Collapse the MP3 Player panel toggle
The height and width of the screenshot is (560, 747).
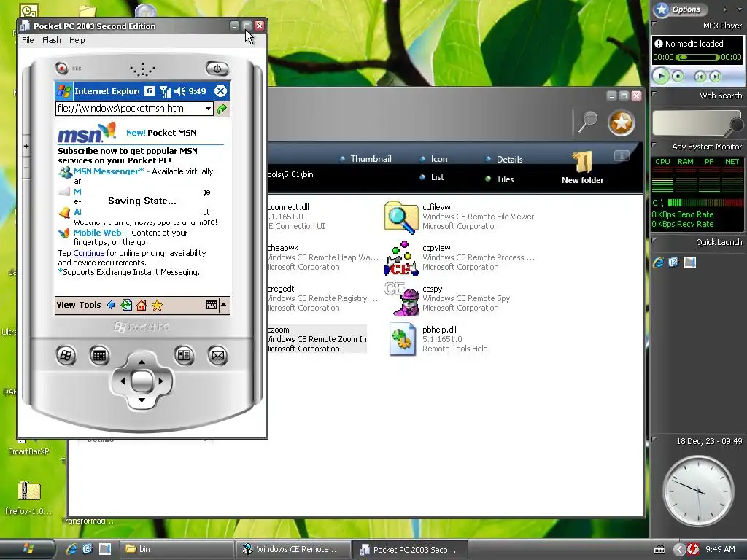pos(654,23)
